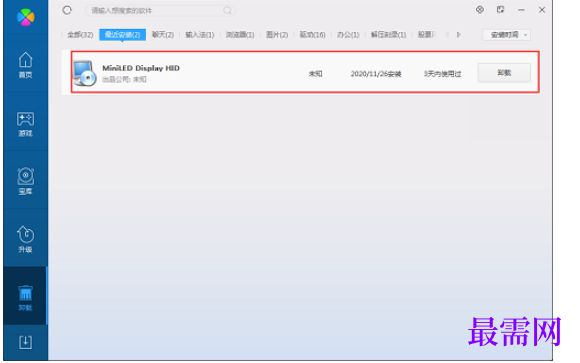Open the 升级 upgrade icon in sidebar

[26, 239]
